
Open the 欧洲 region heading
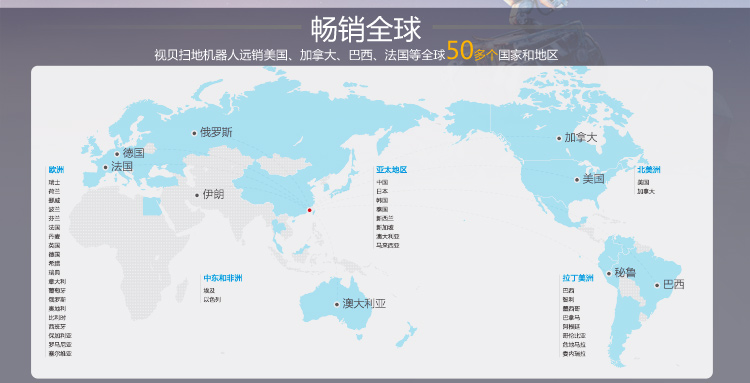coord(56,170)
